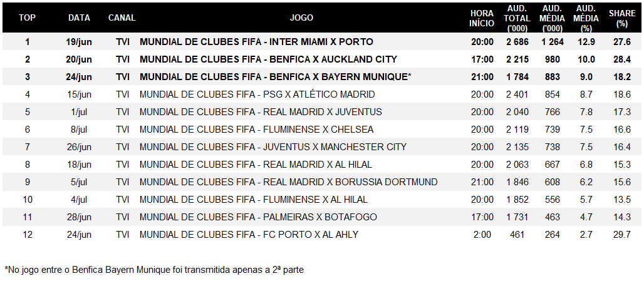This screenshot has width=644, height=286.
Task: Click the Real Madrid x Borussia Dortmund game
Action: (289, 181)
